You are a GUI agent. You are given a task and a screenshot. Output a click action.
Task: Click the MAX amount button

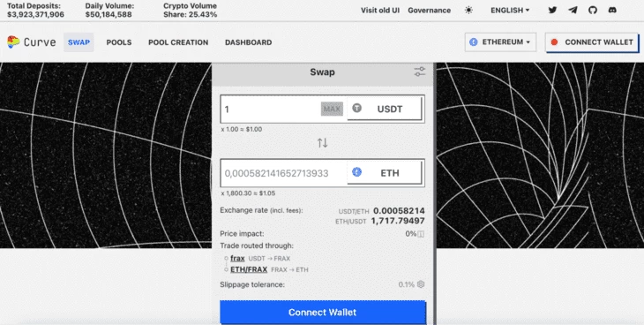[332, 109]
